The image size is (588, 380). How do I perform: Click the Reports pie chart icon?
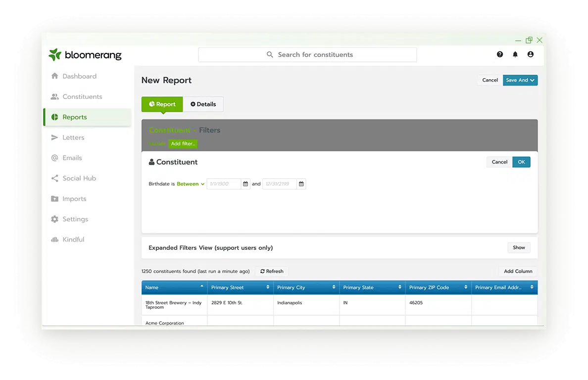(x=55, y=117)
